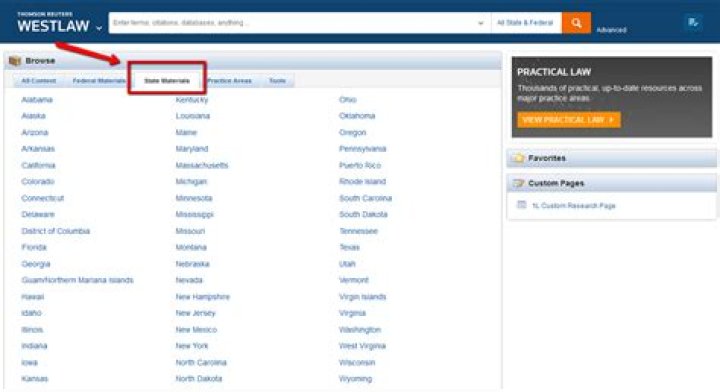
Task: Open the Kansas state link
Action: [x=34, y=379]
